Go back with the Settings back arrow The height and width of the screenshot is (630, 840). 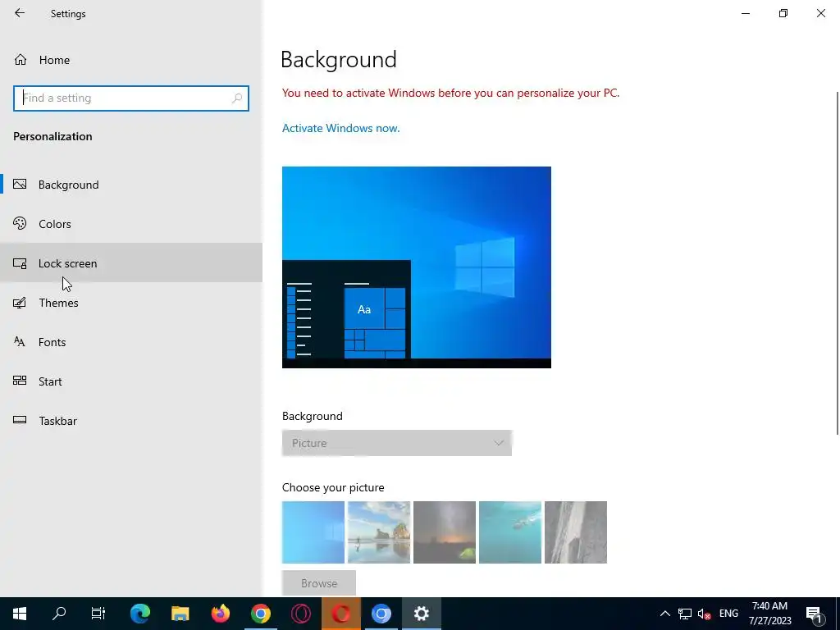click(x=20, y=13)
